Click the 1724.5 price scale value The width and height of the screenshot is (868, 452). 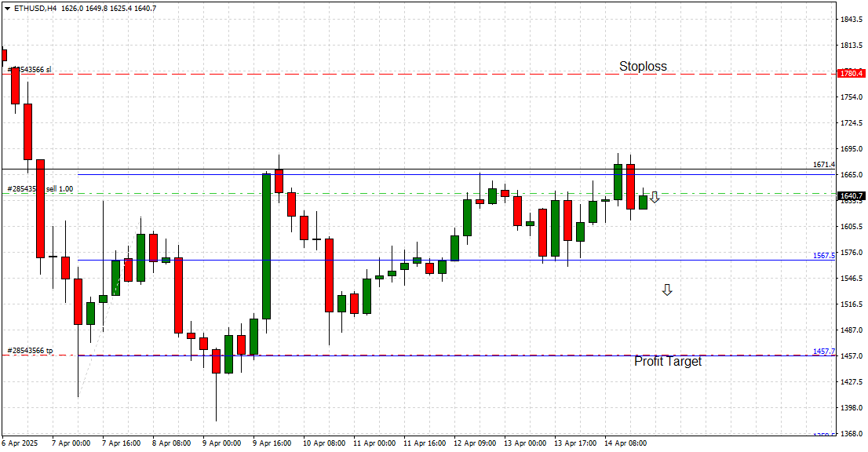852,123
